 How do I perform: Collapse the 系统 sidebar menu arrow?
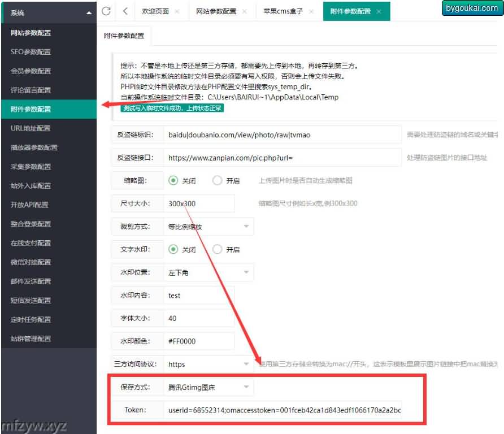pyautogui.click(x=88, y=12)
